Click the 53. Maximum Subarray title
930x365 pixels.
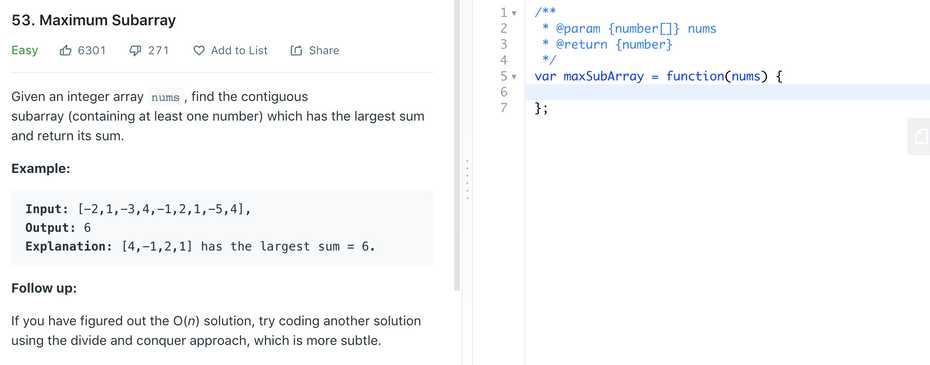pyautogui.click(x=94, y=20)
